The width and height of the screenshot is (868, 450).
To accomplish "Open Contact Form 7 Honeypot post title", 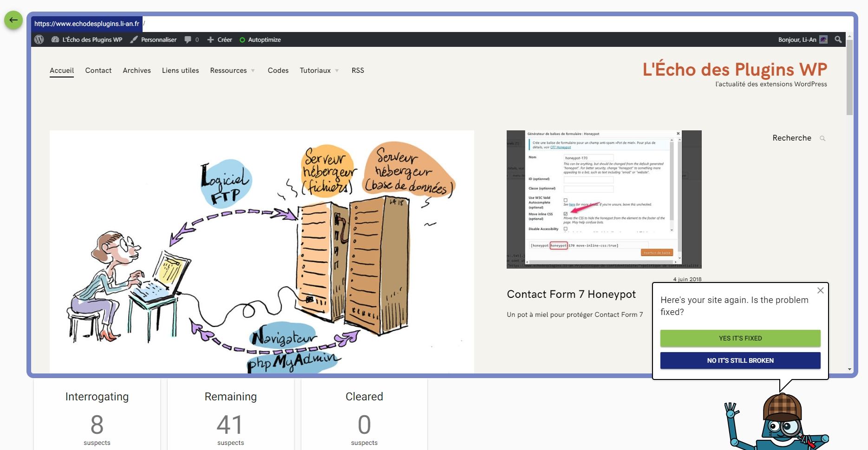I will point(571,294).
